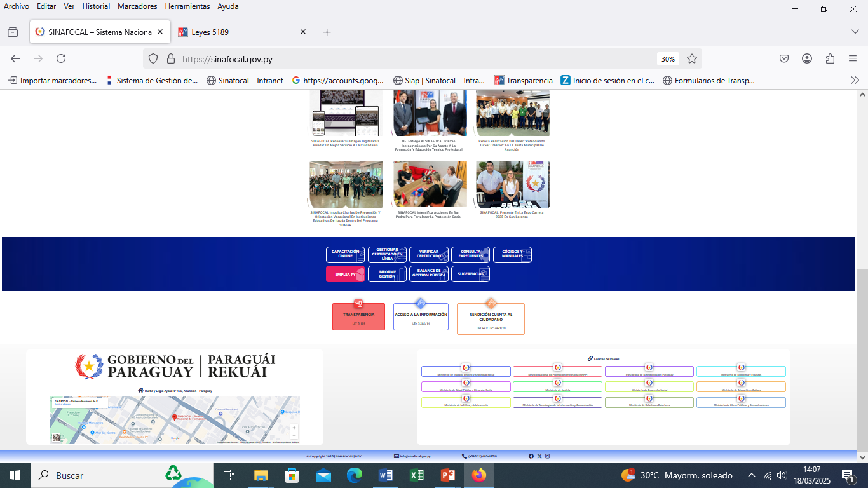Launch Word from the taskbar
Image resolution: width=868 pixels, height=488 pixels.
(386, 475)
